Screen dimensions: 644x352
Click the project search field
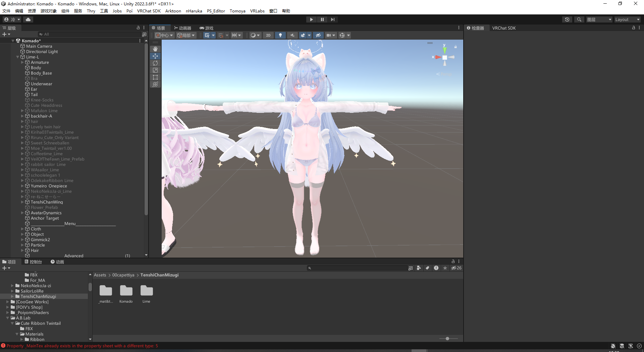pyautogui.click(x=357, y=268)
